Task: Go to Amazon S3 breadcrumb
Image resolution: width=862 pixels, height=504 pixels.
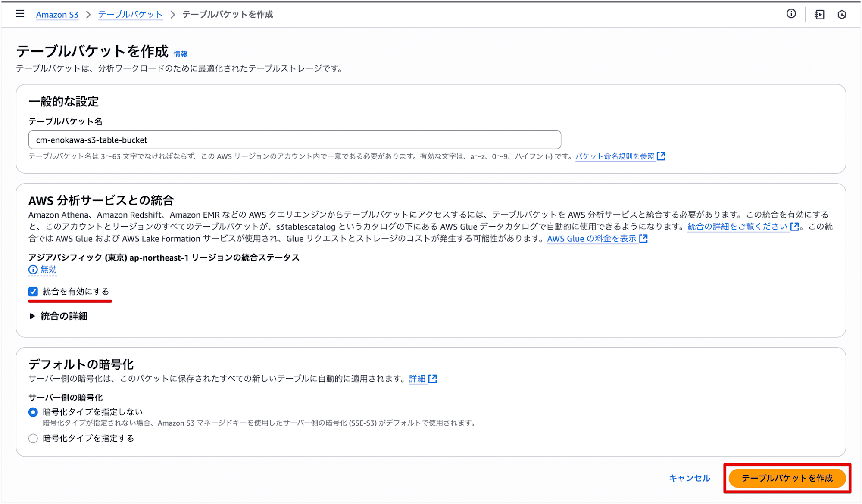Action: coord(57,15)
